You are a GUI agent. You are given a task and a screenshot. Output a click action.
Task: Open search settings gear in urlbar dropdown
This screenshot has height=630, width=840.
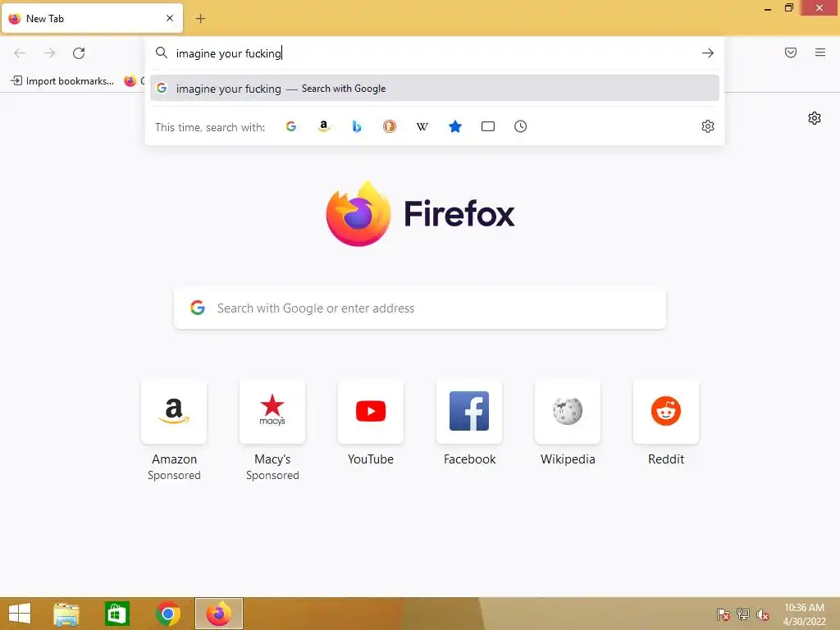708,126
